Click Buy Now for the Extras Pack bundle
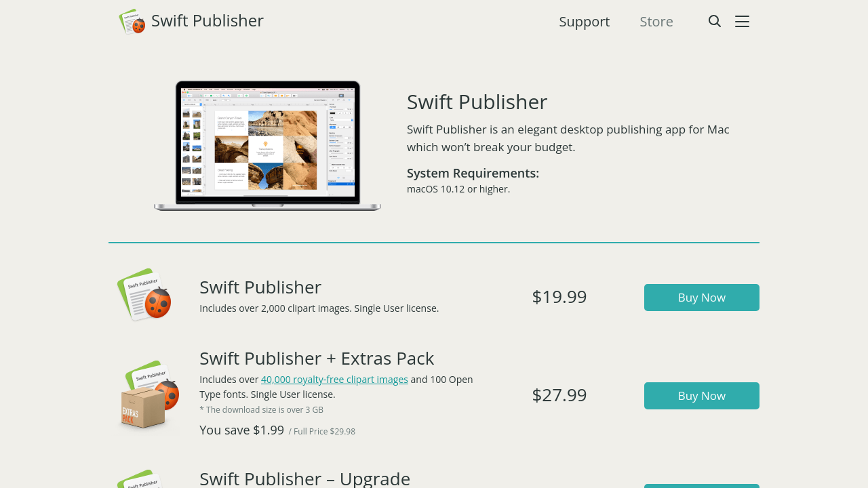The image size is (868, 488). tap(701, 395)
